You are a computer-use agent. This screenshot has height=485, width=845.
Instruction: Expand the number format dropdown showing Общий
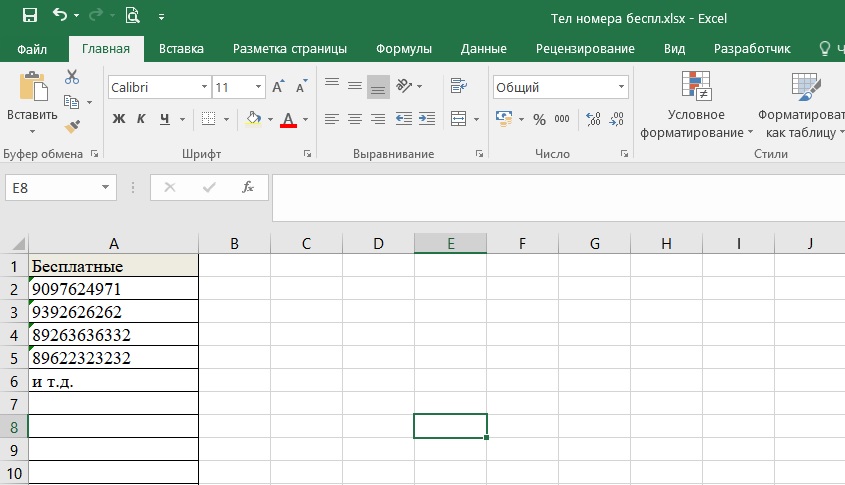click(x=621, y=87)
